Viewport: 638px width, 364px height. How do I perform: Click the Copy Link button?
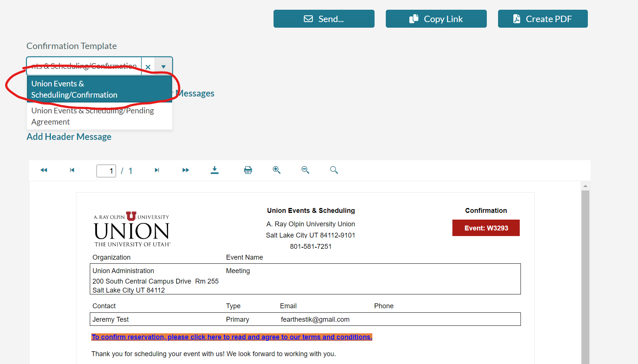tap(436, 19)
